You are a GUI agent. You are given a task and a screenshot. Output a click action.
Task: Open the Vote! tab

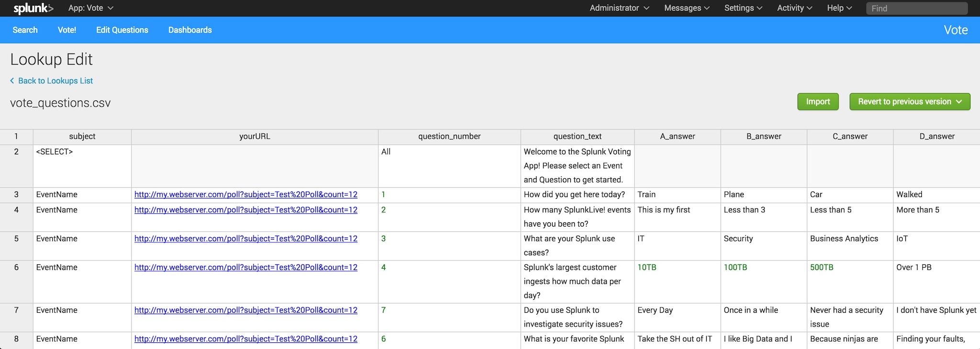tap(67, 30)
